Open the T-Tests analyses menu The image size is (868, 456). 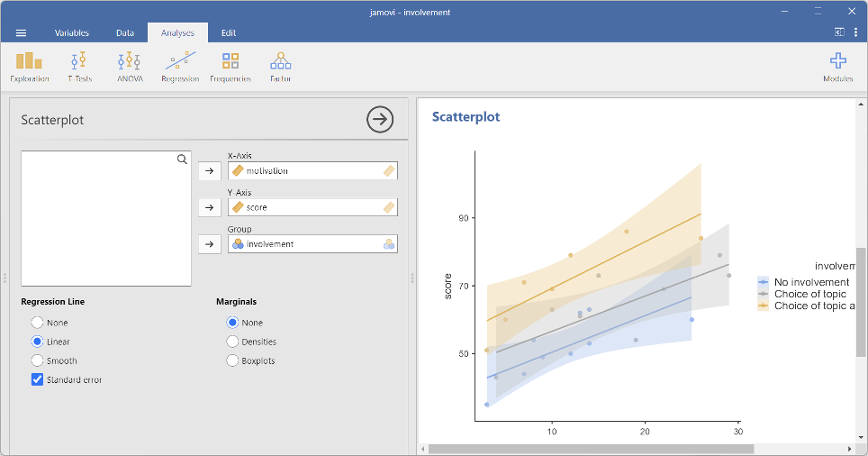[79, 67]
